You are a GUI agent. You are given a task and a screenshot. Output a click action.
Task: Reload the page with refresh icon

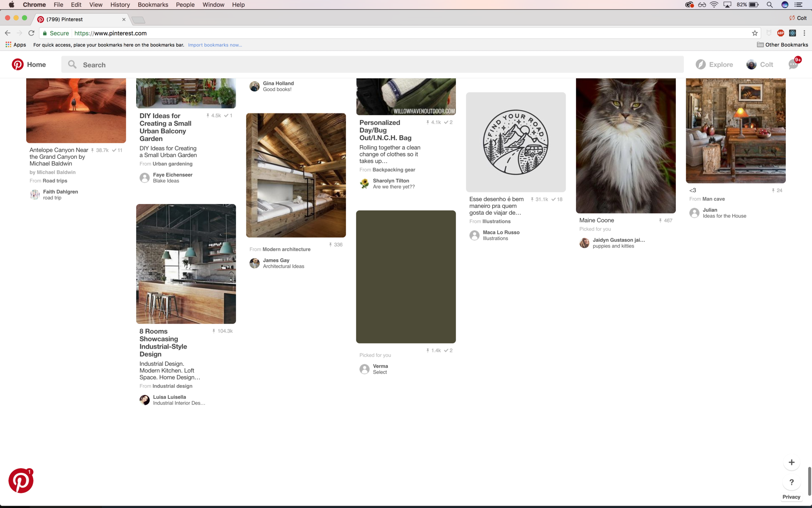[x=32, y=33]
